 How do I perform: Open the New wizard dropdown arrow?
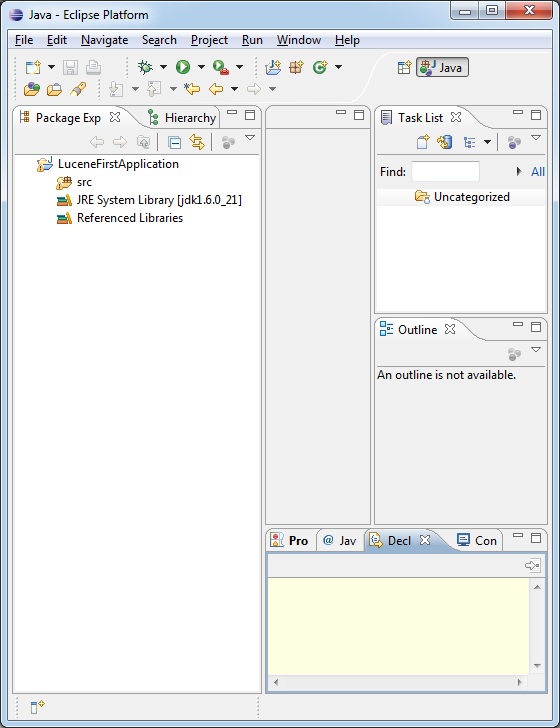52,67
